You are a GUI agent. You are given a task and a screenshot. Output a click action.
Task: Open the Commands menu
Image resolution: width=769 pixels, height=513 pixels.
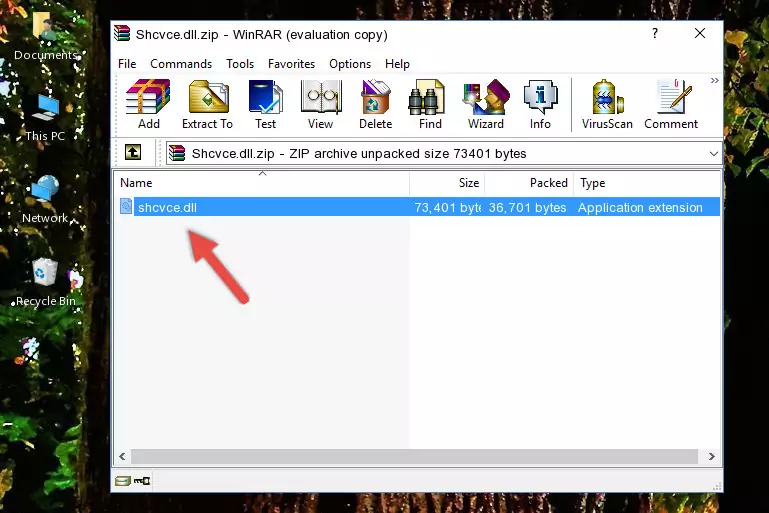click(181, 64)
